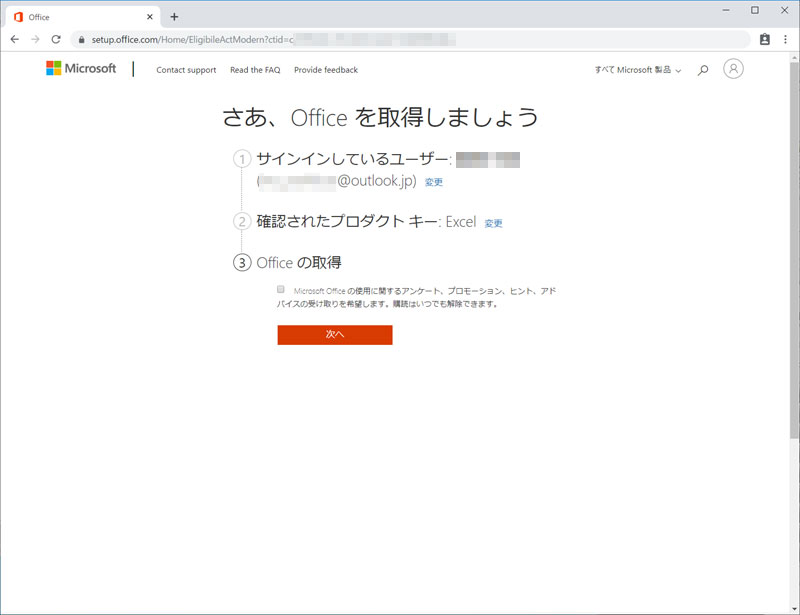Click 変更 link next to Excel product key
The width and height of the screenshot is (800, 615).
(x=493, y=223)
